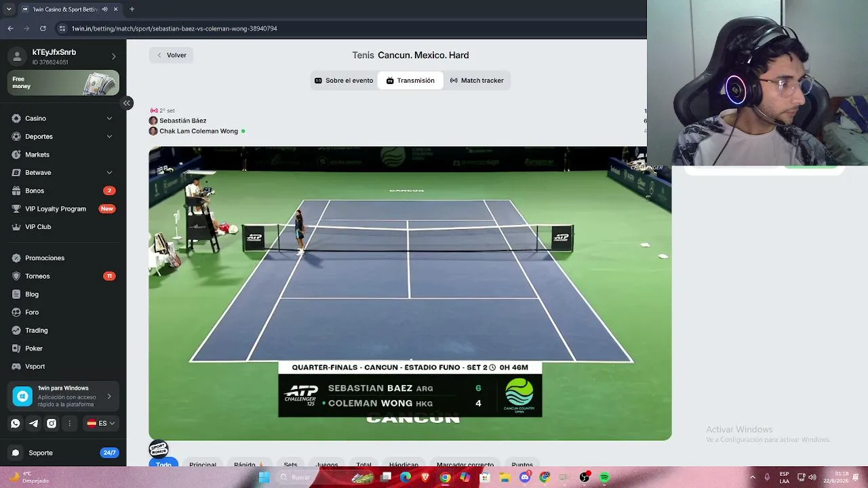Expand the user account chevron
This screenshot has height=488, width=868.
(113, 56)
